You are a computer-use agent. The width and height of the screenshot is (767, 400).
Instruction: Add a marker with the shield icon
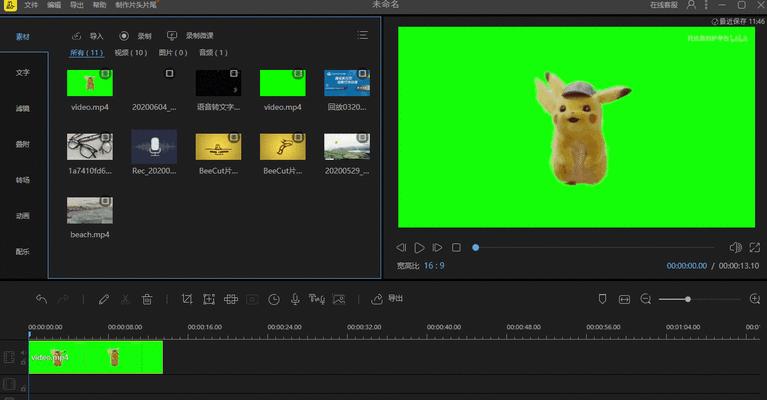(602, 299)
